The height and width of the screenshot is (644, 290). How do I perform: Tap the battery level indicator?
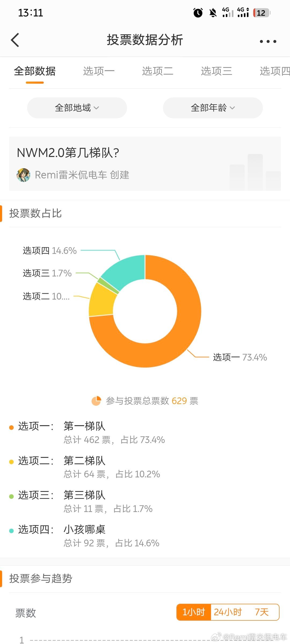coord(262,13)
